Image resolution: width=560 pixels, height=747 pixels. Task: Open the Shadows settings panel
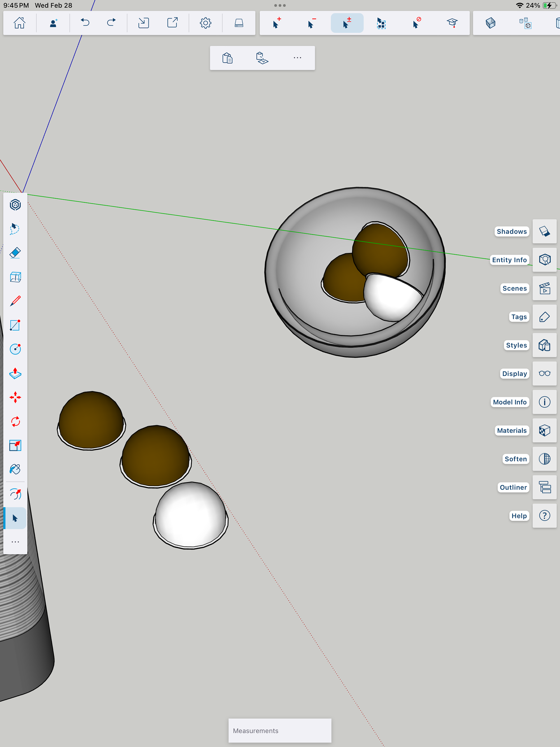tap(544, 231)
